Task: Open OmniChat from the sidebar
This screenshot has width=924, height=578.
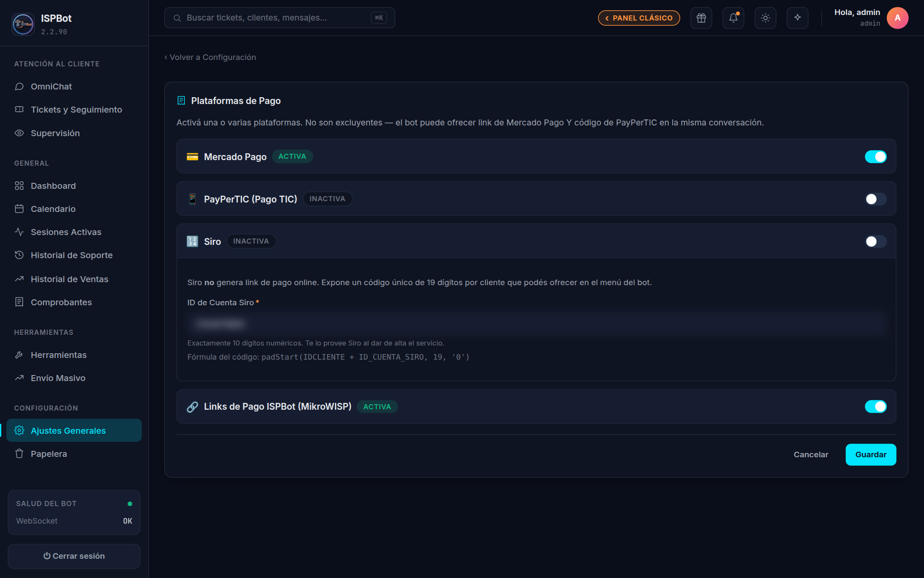Action: tap(74, 86)
